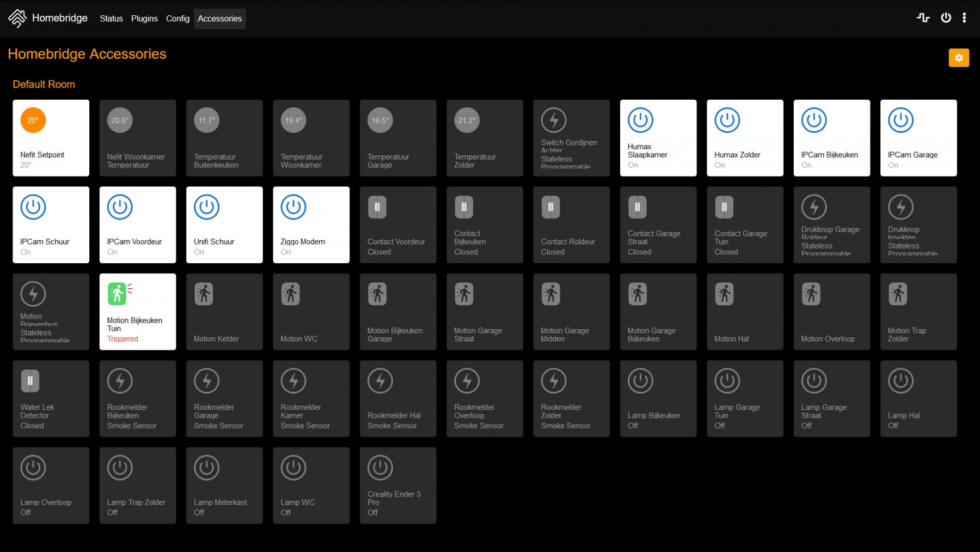Select the Status menu item
This screenshot has height=552, width=980.
pos(111,19)
